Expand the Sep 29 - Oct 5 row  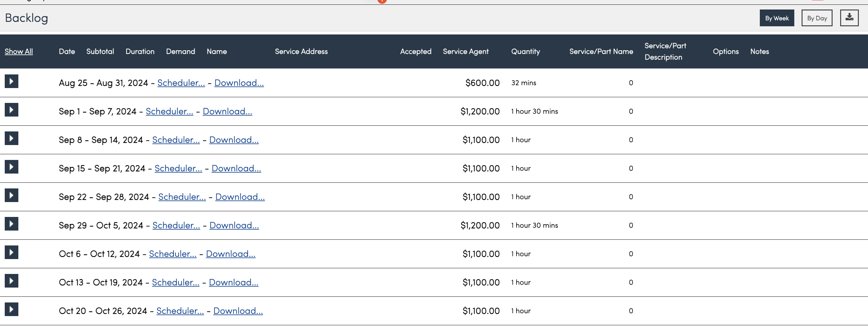[11, 224]
